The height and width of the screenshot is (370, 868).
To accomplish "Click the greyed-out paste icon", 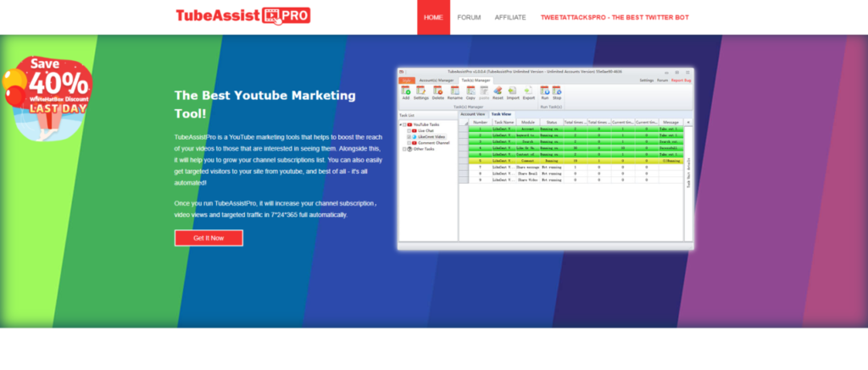I will [x=484, y=90].
